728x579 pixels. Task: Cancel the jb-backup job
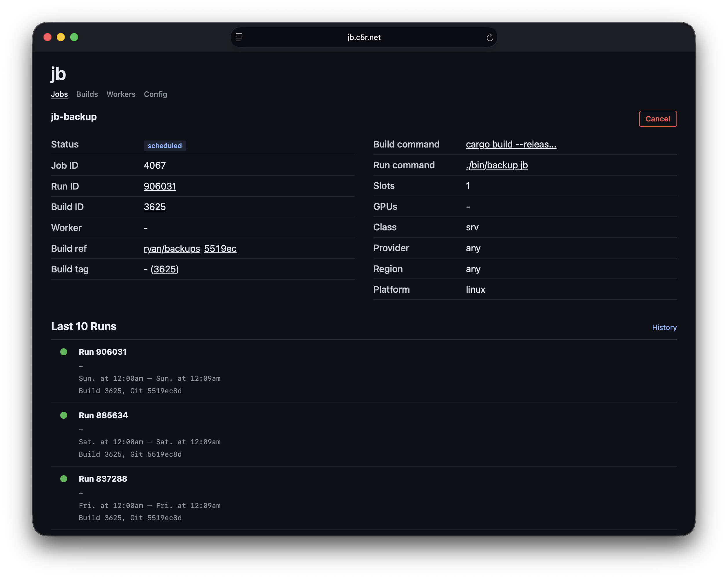[658, 119]
